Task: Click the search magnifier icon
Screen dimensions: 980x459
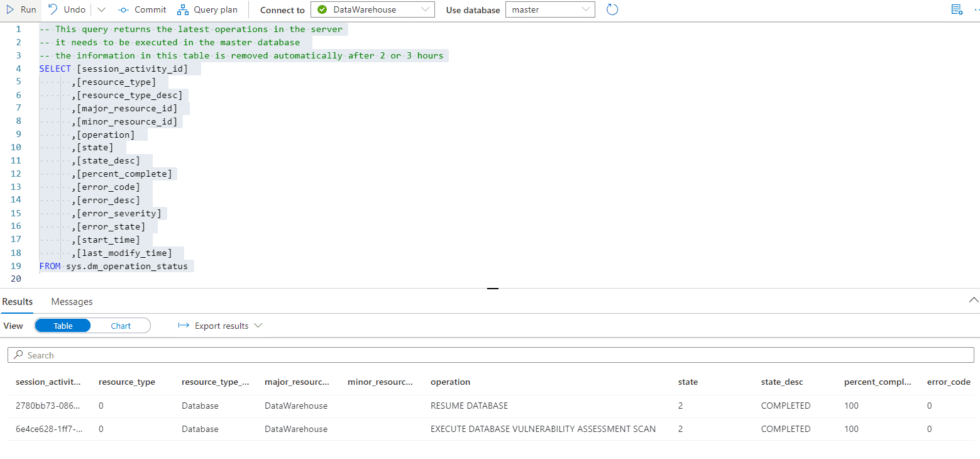Action: click(19, 355)
